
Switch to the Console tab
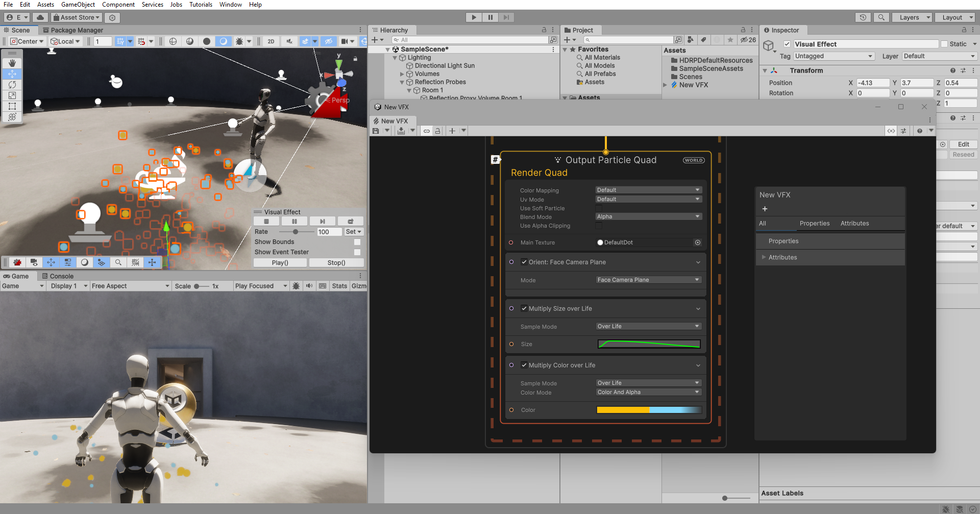[x=57, y=276]
